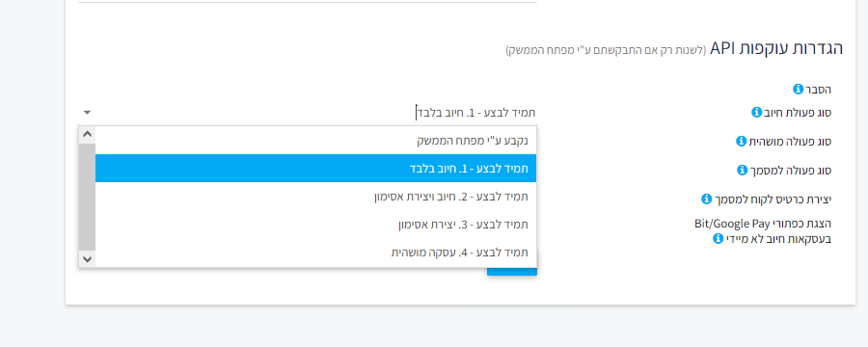The width and height of the screenshot is (868, 347).
Task: Click the blue button behind the dropdown list
Action: tap(512, 271)
